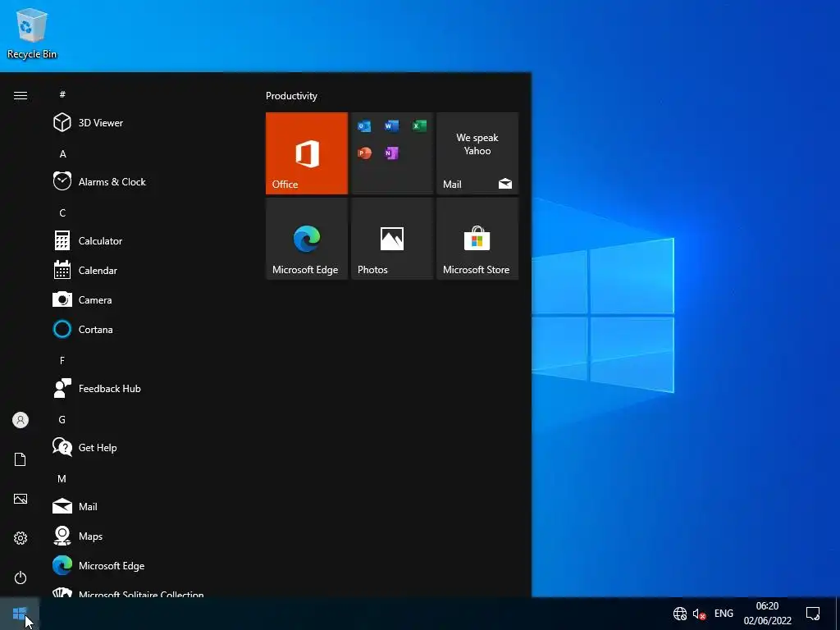Open the user account icon
This screenshot has height=630, width=840.
tap(21, 420)
